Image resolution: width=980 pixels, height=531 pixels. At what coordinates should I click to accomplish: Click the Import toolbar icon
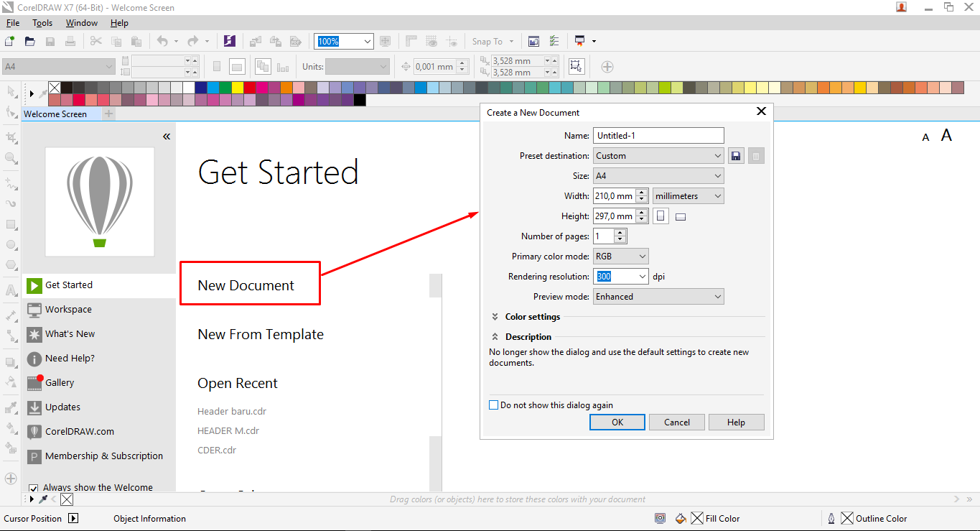(256, 42)
